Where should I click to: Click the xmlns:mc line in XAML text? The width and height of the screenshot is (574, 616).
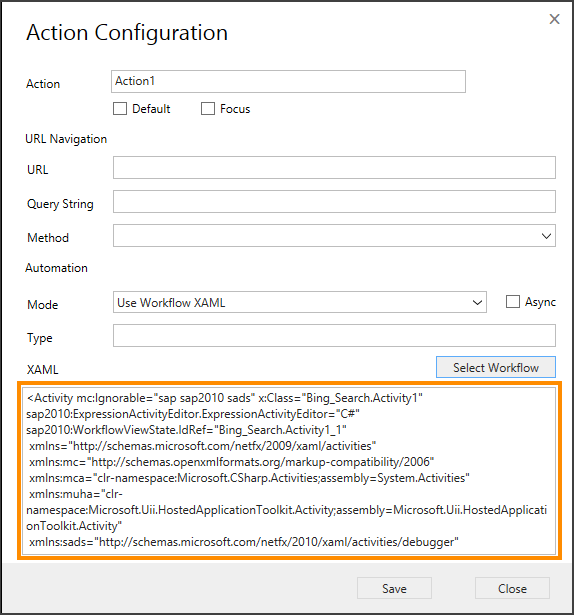click(231, 462)
